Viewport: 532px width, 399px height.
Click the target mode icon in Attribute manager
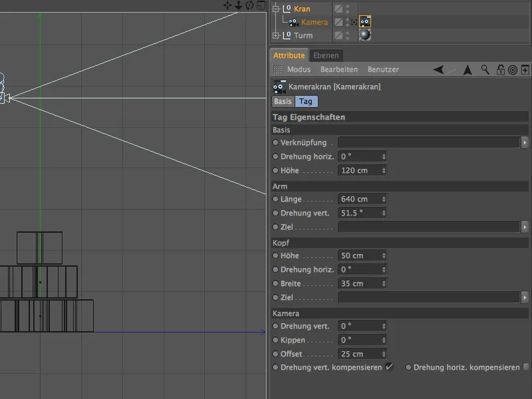[513, 70]
